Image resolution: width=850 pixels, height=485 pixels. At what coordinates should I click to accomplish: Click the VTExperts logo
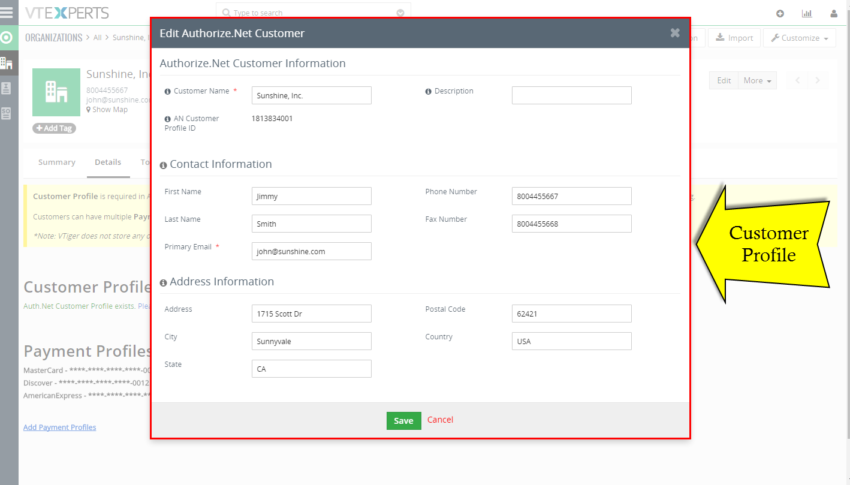(67, 12)
